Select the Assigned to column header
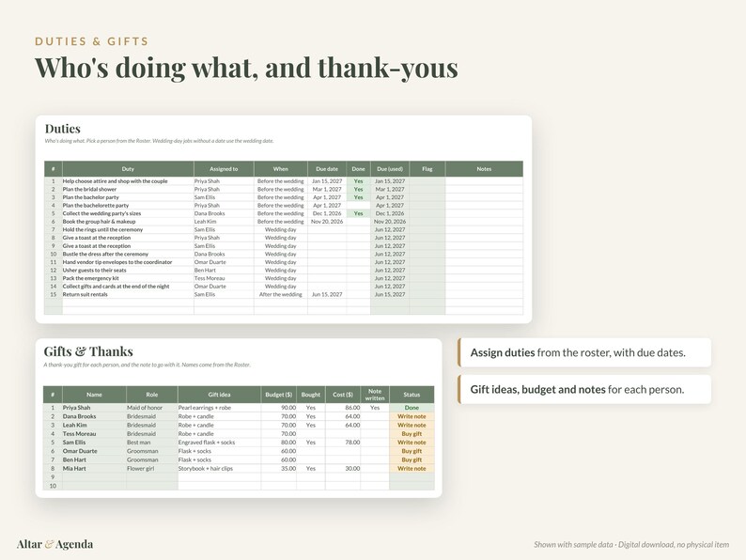Viewport: 746px width, 560px height. pos(224,169)
